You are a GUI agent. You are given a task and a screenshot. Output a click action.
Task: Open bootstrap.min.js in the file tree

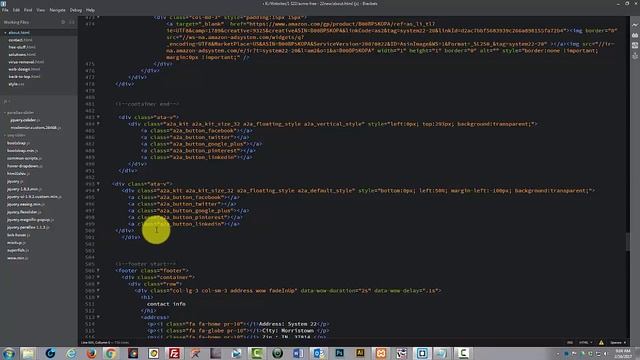pyautogui.click(x=22, y=151)
